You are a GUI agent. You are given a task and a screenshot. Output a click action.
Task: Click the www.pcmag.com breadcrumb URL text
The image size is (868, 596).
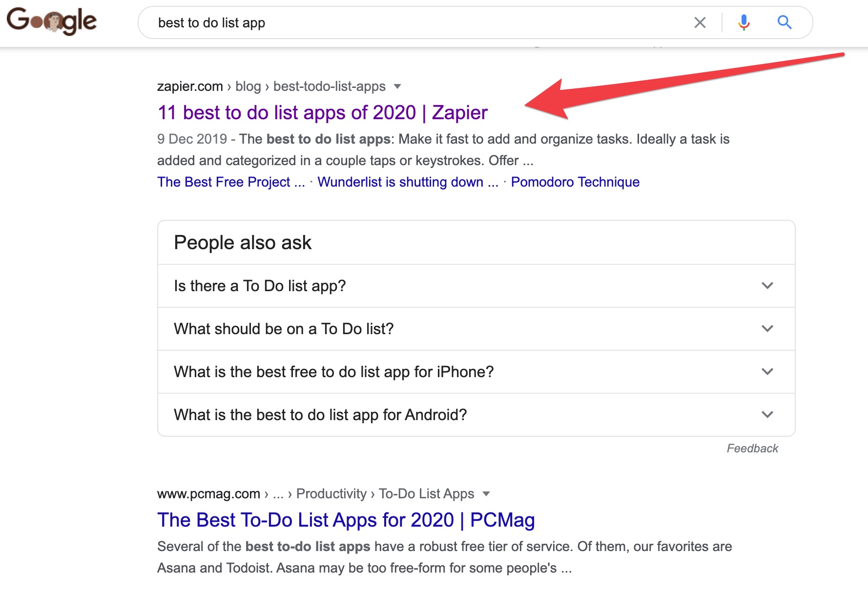315,494
